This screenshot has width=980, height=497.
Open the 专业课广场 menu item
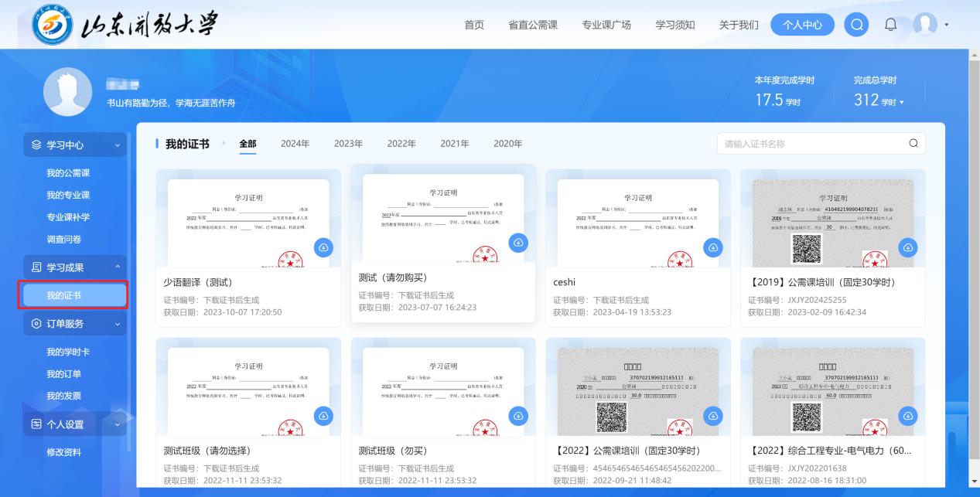606,24
